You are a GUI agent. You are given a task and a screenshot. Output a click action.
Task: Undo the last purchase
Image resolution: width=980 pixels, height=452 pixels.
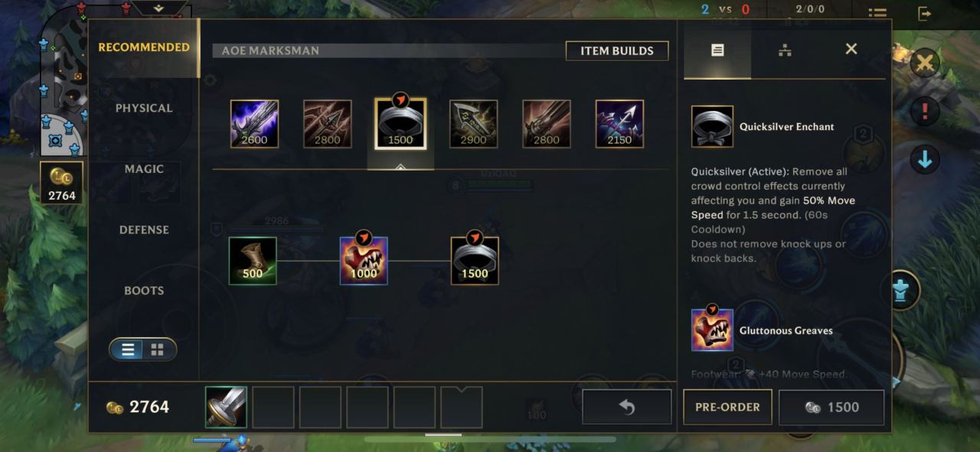(x=627, y=407)
